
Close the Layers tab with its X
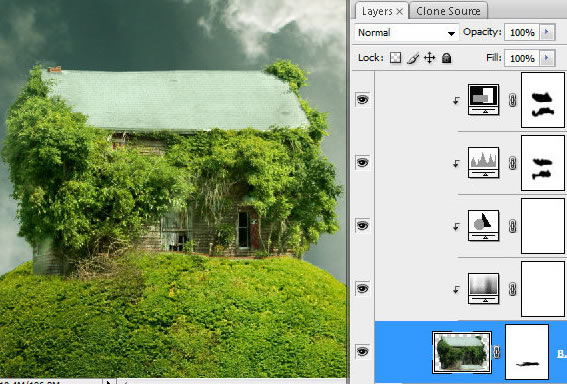click(400, 12)
